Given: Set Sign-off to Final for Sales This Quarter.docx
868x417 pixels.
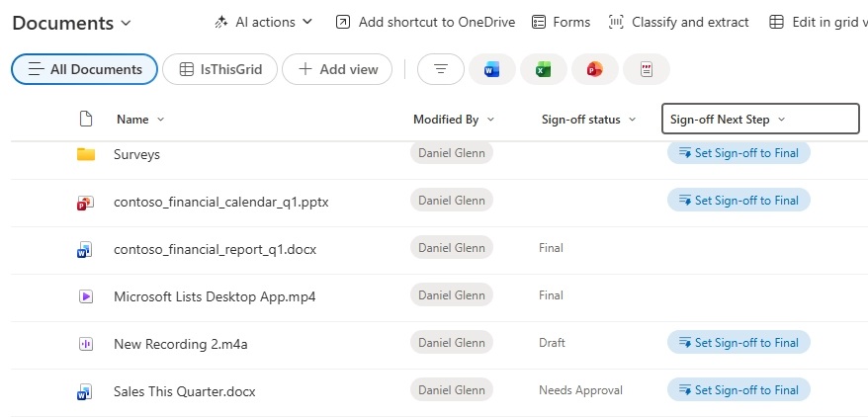Looking at the screenshot, I should 738,390.
